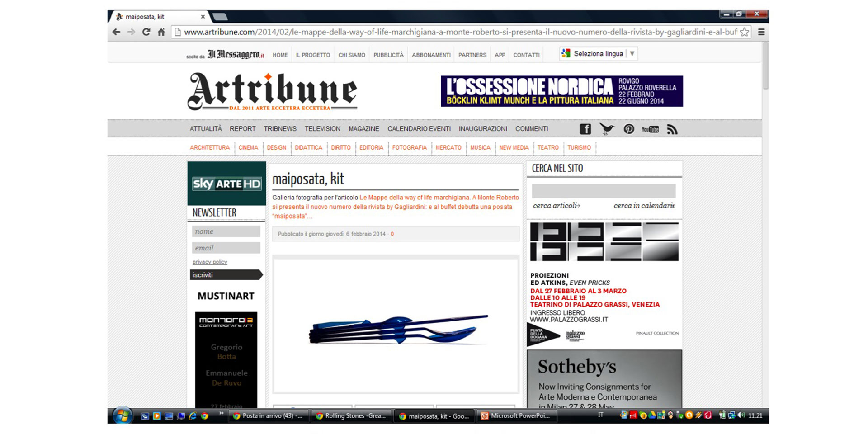Switch to Microsoft PowerPoint taskbar window
868x434 pixels.
click(517, 416)
